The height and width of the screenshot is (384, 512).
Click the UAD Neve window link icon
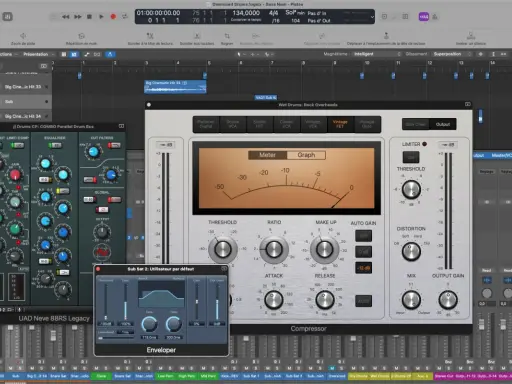click(121, 126)
